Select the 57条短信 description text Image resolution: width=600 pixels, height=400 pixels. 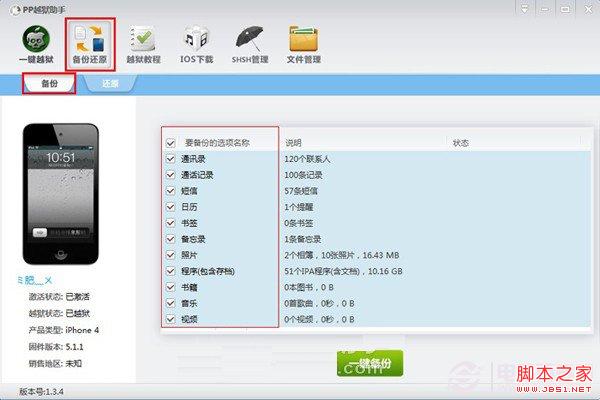pyautogui.click(x=301, y=191)
